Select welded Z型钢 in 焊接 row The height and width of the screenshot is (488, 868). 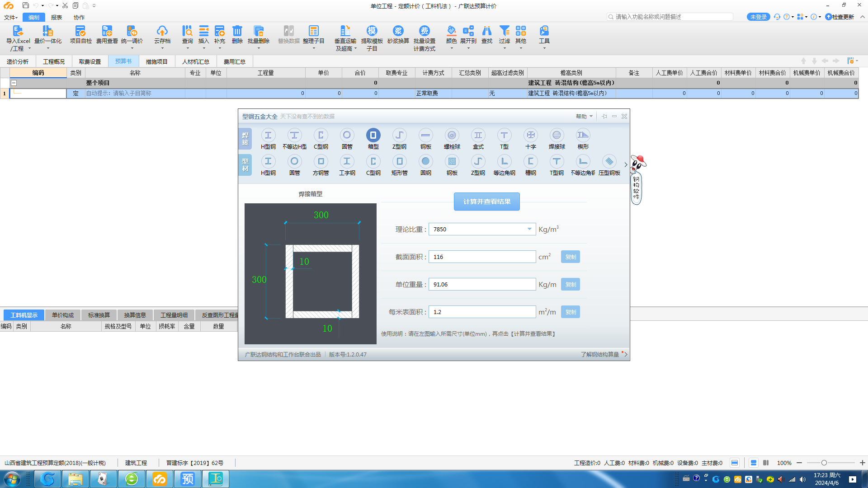tap(399, 139)
